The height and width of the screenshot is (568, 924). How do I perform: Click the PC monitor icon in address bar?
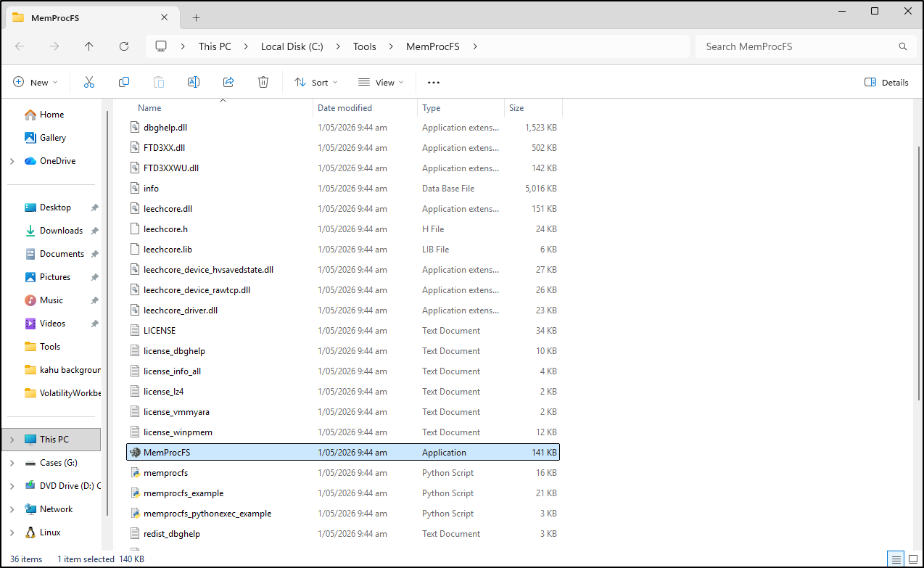point(161,46)
